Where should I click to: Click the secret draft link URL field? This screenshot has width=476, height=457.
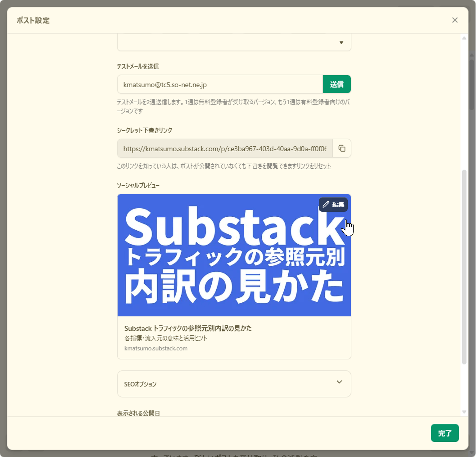pos(225,149)
